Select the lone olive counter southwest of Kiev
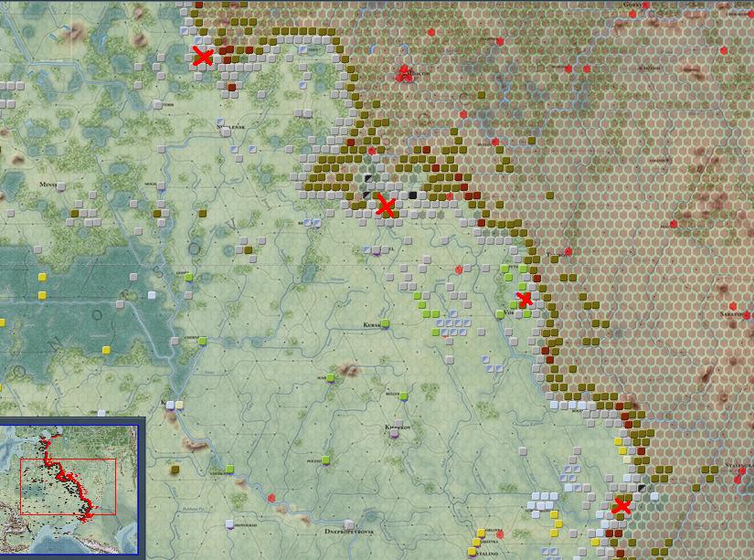754x560 pixels. coord(175,470)
